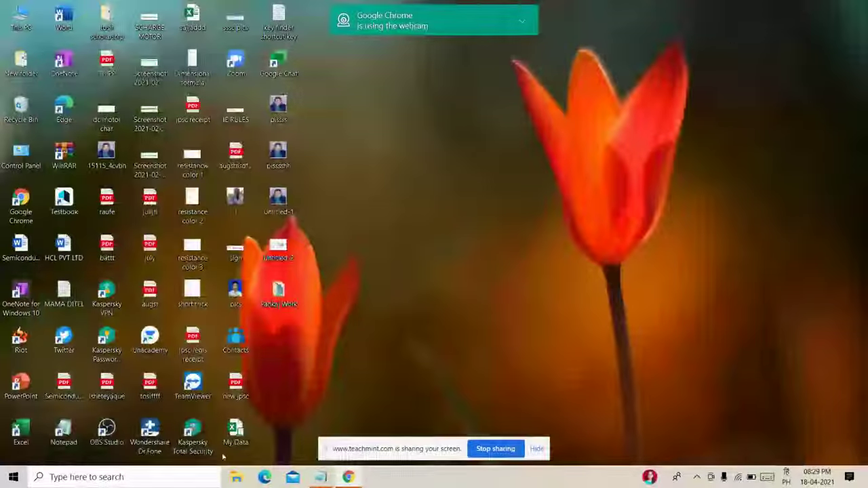Open the raufe PDF file
868x488 pixels.
[x=106, y=202]
